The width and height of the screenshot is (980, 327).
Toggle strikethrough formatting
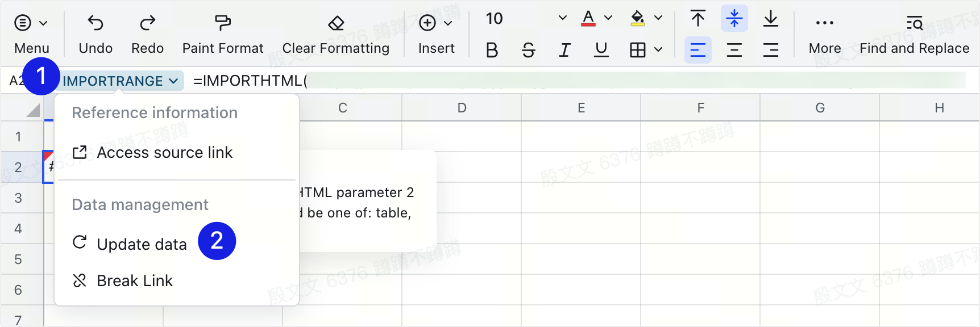point(528,50)
